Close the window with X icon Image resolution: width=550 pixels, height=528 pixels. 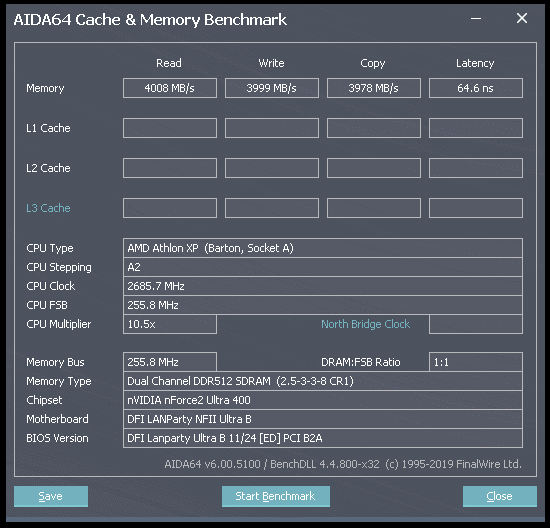(522, 18)
